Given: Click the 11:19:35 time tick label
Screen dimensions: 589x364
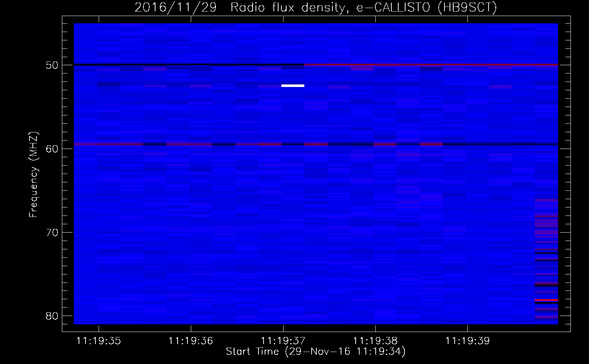Looking at the screenshot, I should click(99, 341).
